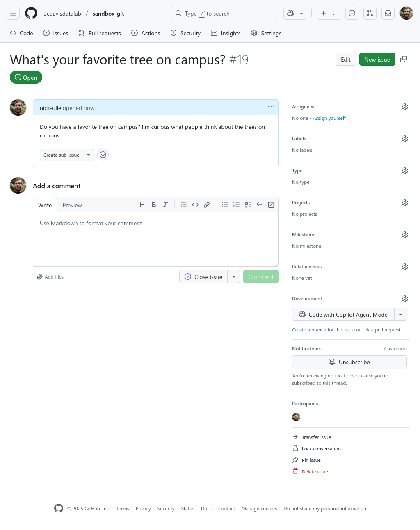Lock conversation on this issue
The image size is (420, 530).
coord(321,449)
